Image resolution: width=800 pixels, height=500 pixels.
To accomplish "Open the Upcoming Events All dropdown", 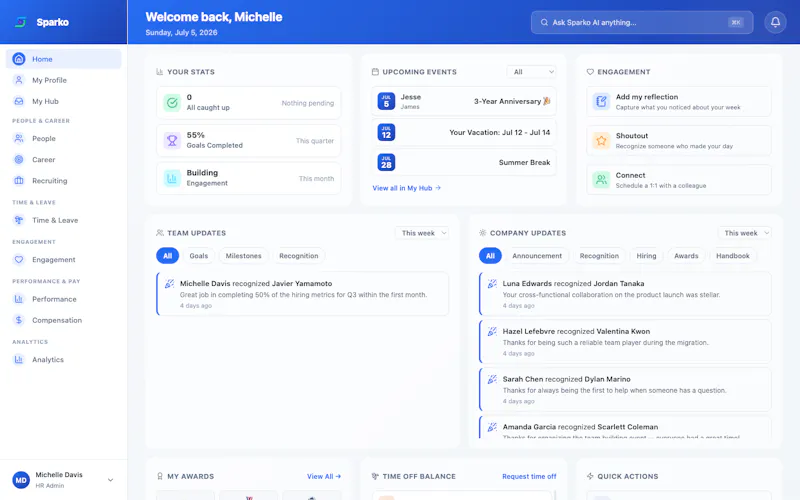I will pyautogui.click(x=531, y=72).
